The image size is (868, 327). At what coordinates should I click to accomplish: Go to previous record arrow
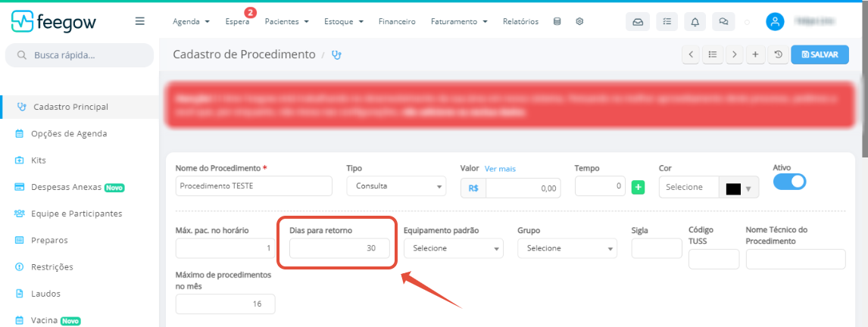pos(691,54)
